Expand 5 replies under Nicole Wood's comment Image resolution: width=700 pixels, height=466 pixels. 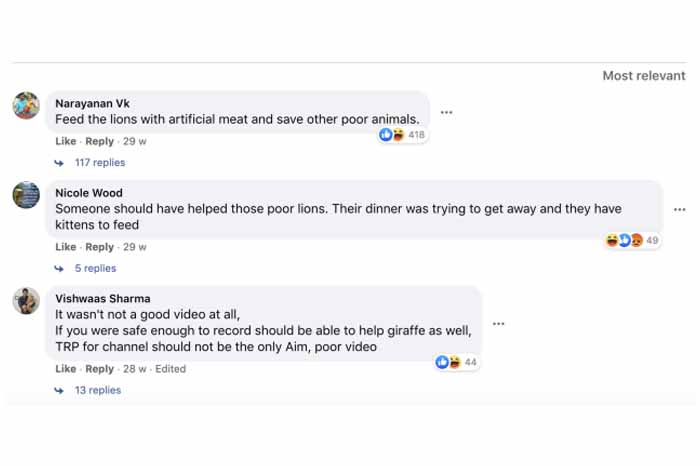pyautogui.click(x=95, y=268)
